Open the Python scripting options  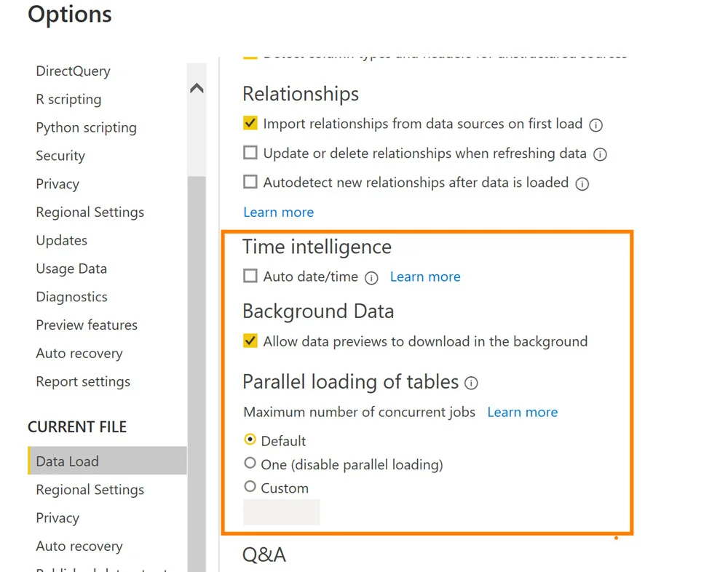click(x=86, y=127)
